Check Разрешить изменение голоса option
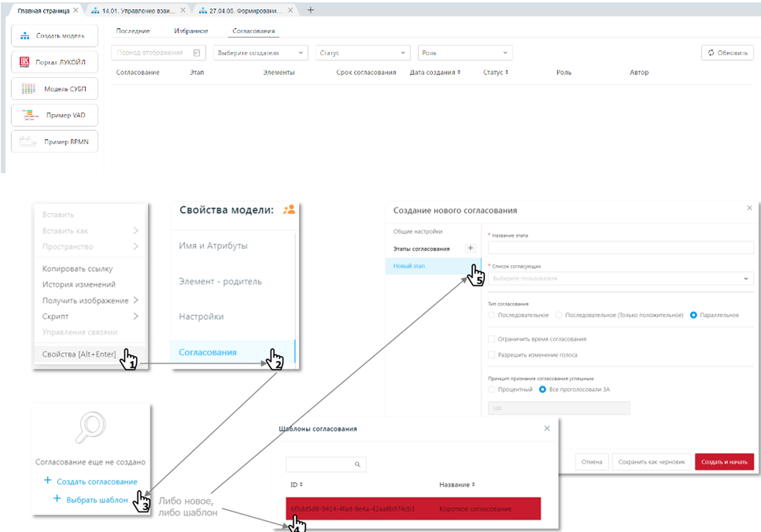The width and height of the screenshot is (761, 532). click(492, 355)
